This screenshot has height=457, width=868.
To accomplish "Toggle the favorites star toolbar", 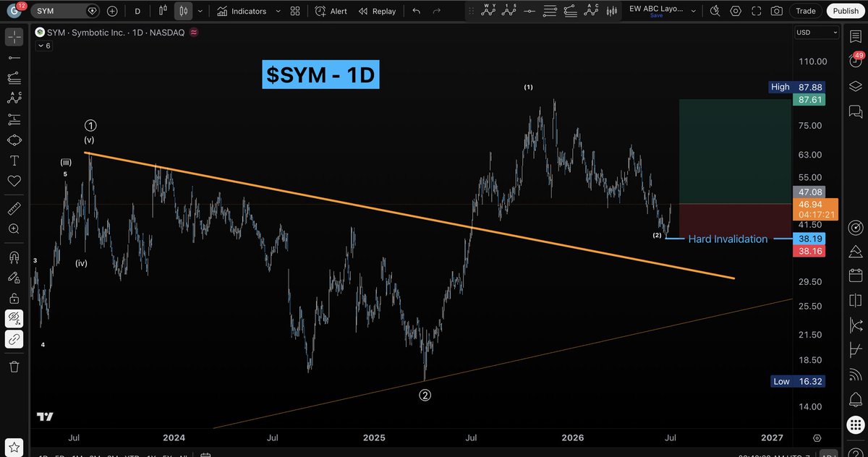I will (14, 449).
